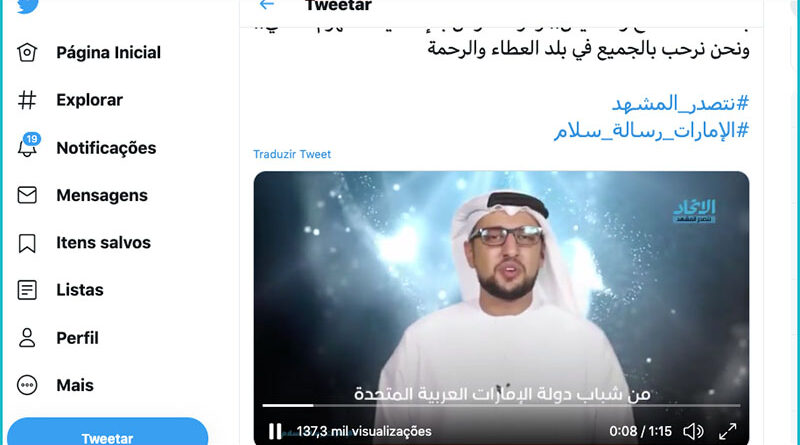The height and width of the screenshot is (445, 800).
Task: Open notifications bell with 19 badge
Action: pos(28,146)
